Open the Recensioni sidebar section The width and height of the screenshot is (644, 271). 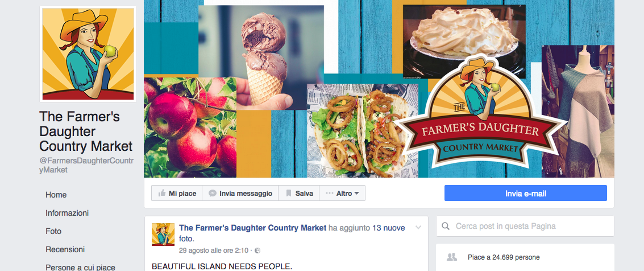[65, 249]
